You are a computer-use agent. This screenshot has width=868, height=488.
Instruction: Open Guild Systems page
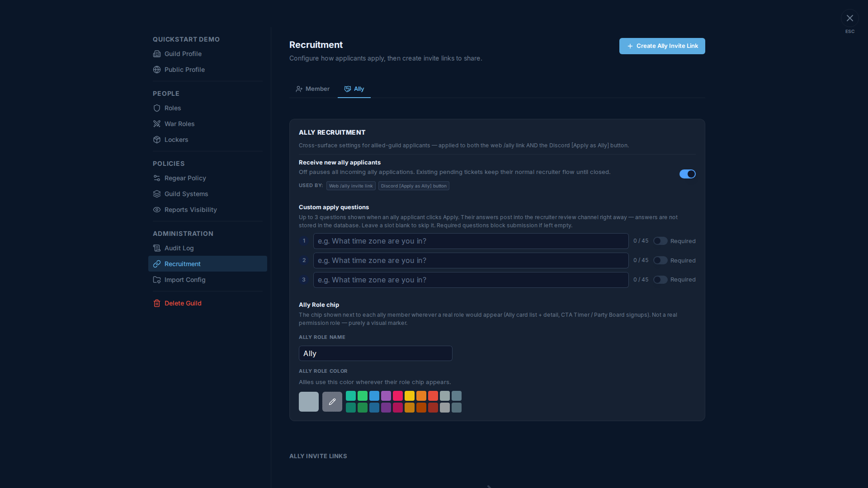click(208, 194)
